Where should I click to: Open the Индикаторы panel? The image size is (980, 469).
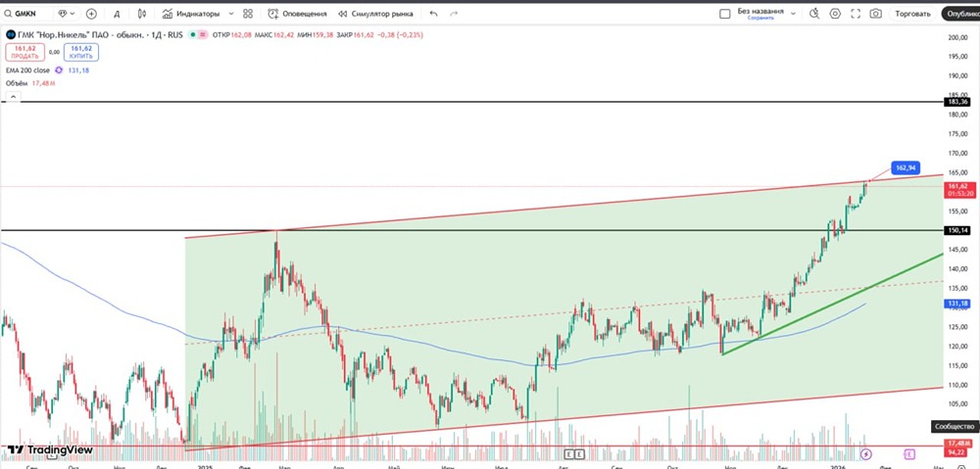191,13
